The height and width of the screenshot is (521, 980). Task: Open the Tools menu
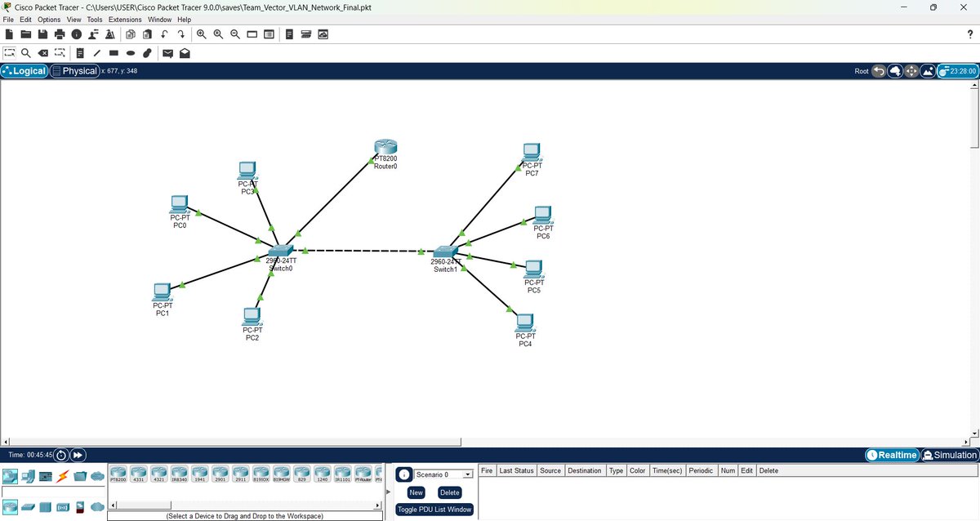95,19
